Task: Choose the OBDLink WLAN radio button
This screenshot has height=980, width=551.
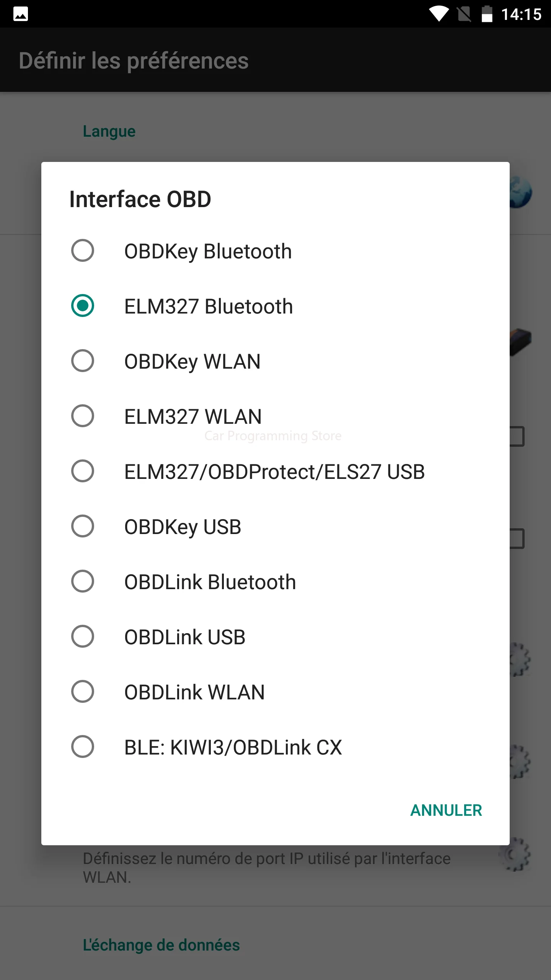Action: 83,692
